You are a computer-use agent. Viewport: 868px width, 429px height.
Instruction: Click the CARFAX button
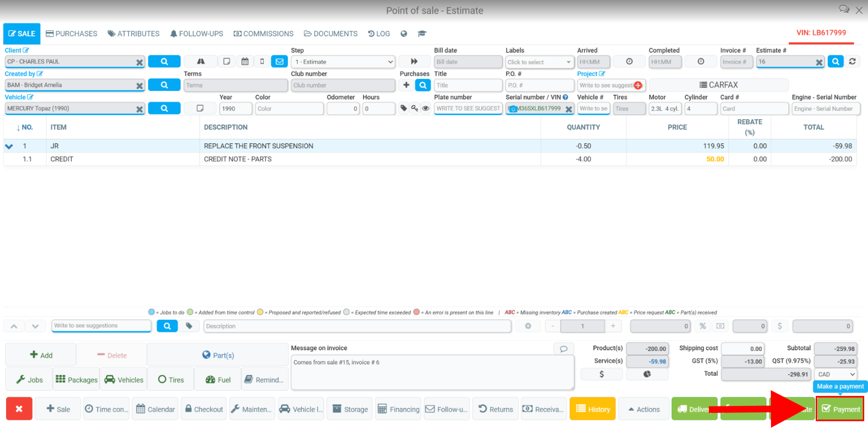719,85
